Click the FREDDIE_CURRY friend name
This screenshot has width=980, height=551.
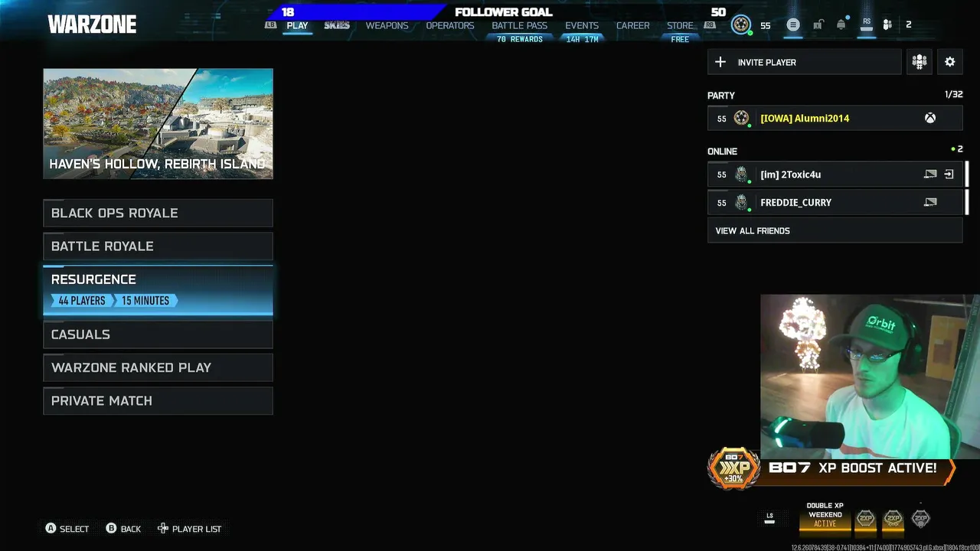pos(795,202)
